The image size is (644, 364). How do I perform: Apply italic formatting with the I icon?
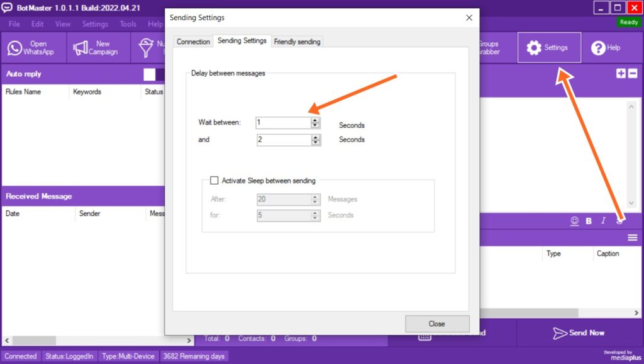604,221
